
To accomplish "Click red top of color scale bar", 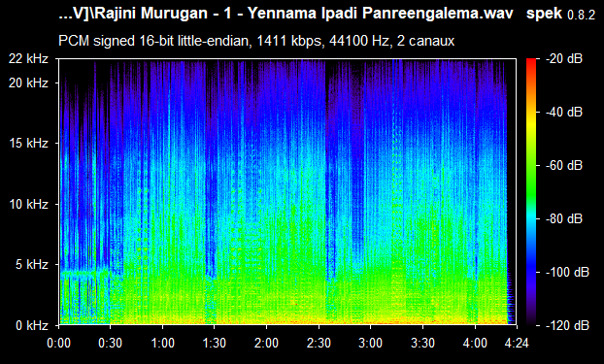I will 531,61.
